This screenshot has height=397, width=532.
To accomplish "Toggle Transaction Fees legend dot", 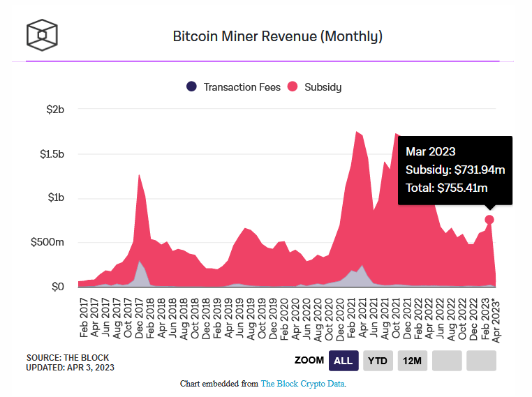I will [x=191, y=87].
